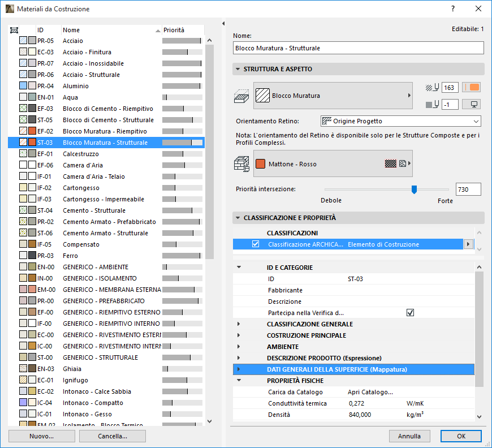This screenshot has width=492, height=448.
Task: Select GENERICO - ISOLAMENTO row
Action: click(106, 278)
